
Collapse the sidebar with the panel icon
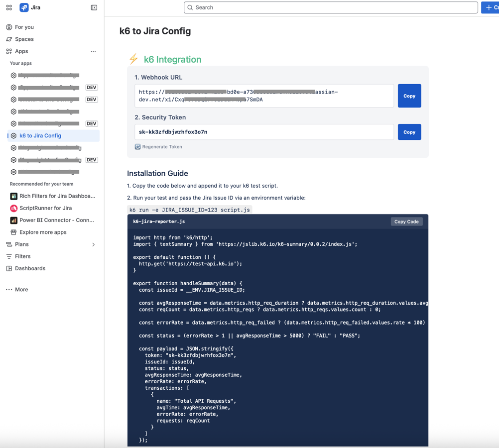[x=94, y=7]
